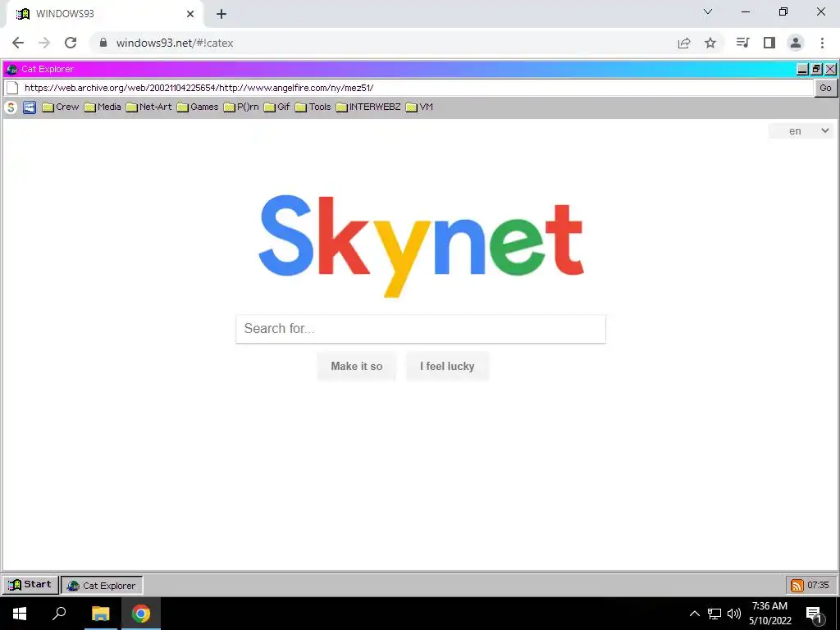Reload the windows93.net page
Image resolution: width=840 pixels, height=630 pixels.
tap(71, 43)
